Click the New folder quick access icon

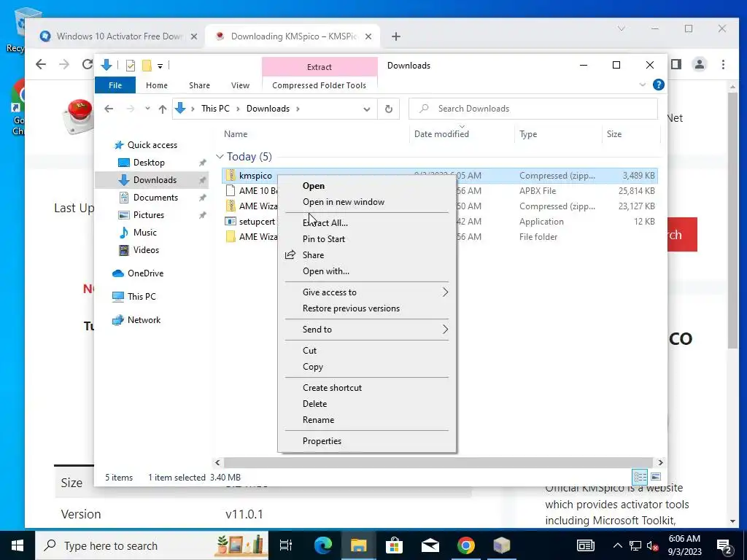147,66
